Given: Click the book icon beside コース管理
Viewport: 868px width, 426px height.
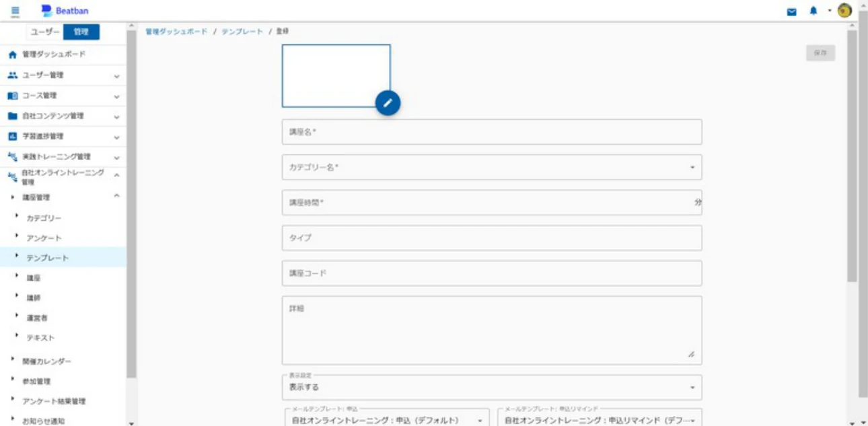Looking at the screenshot, I should tap(11, 96).
